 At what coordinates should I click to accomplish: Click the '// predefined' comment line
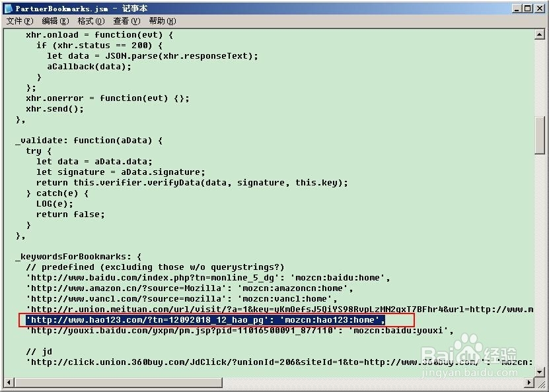point(155,267)
